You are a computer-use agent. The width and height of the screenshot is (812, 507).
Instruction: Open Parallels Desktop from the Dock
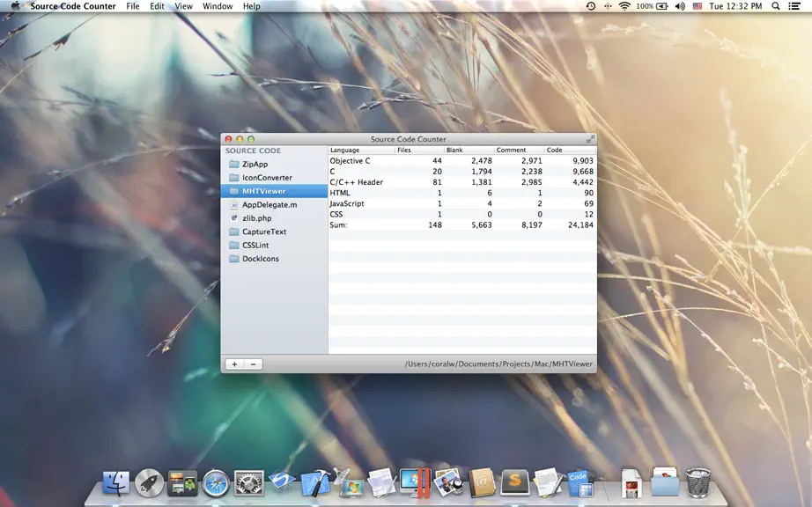click(415, 483)
